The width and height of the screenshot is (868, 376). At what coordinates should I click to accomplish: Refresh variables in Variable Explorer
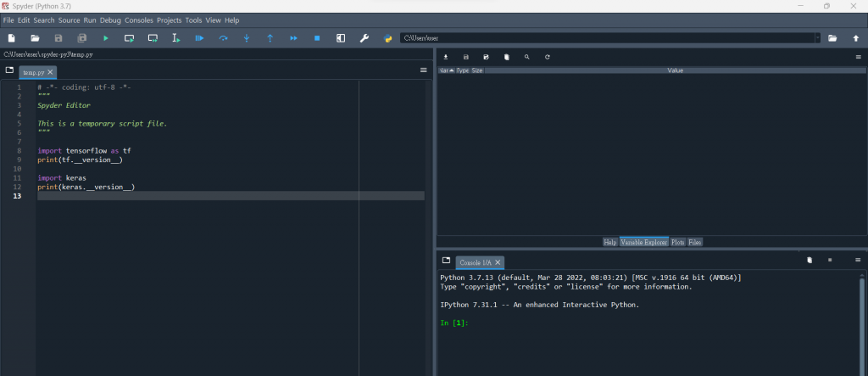point(548,57)
